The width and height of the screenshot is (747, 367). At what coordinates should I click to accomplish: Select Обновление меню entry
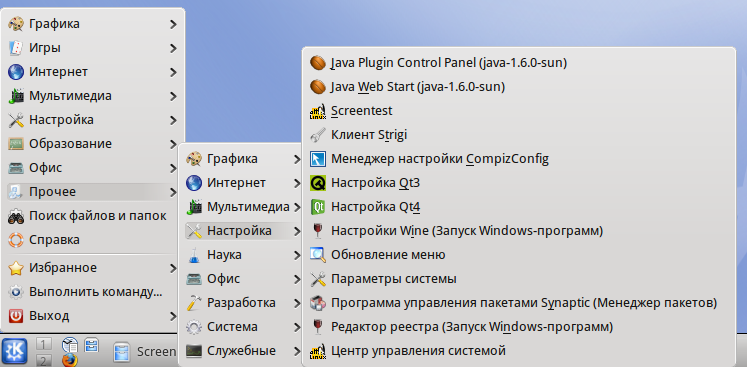coord(518,255)
